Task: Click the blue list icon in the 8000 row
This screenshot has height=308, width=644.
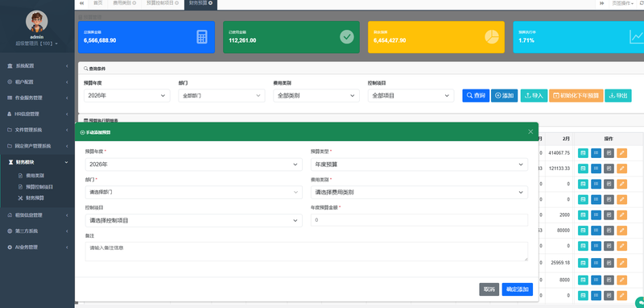Action: 596,280
